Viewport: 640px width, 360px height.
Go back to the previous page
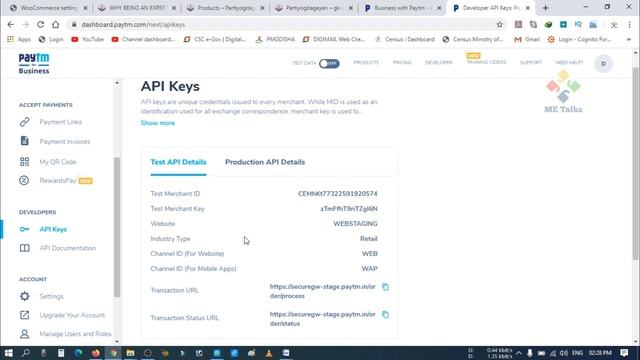point(11,24)
